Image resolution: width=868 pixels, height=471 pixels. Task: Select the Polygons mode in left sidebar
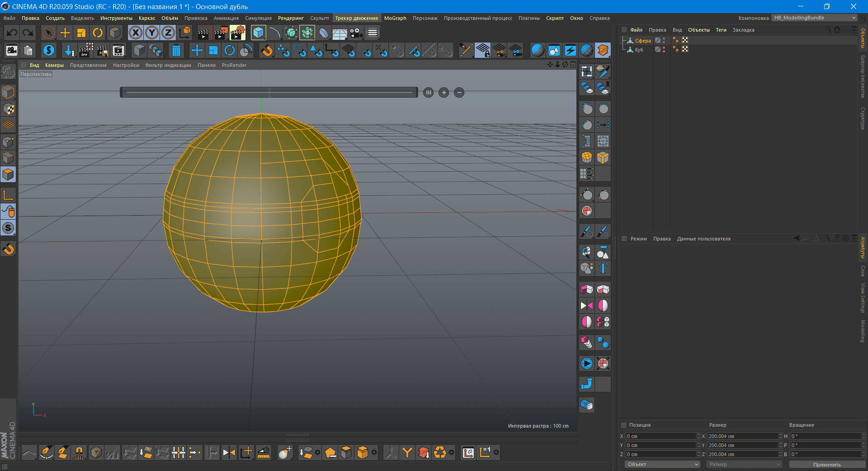pyautogui.click(x=8, y=174)
